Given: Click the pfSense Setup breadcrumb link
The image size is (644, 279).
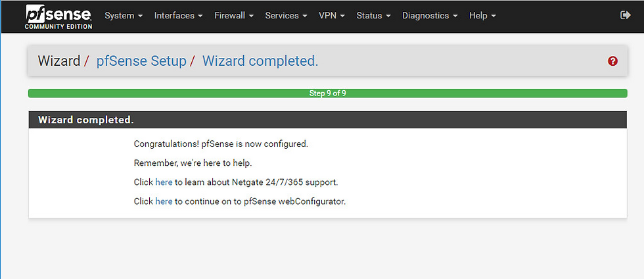Looking at the screenshot, I should (141, 61).
